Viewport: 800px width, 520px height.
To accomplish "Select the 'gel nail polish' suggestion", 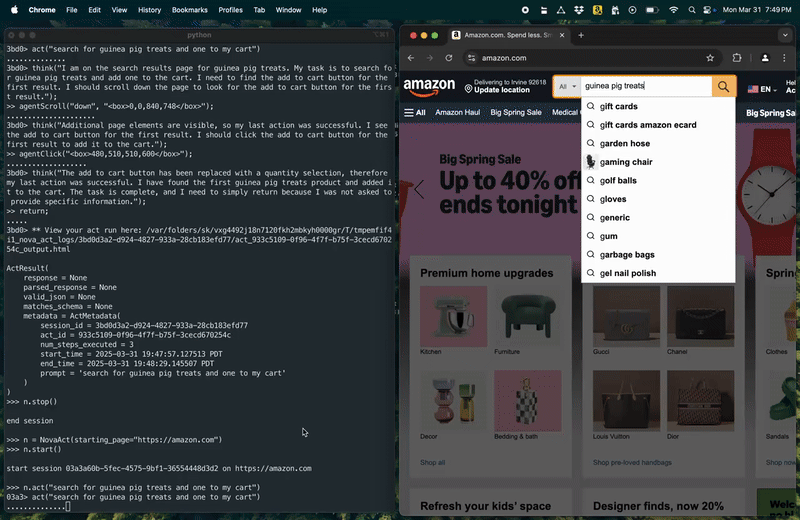I will (658, 273).
